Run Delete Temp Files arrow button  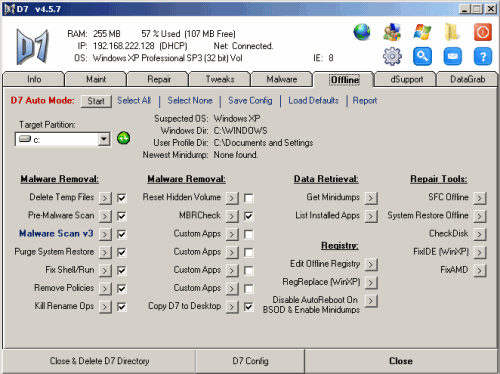(105, 198)
